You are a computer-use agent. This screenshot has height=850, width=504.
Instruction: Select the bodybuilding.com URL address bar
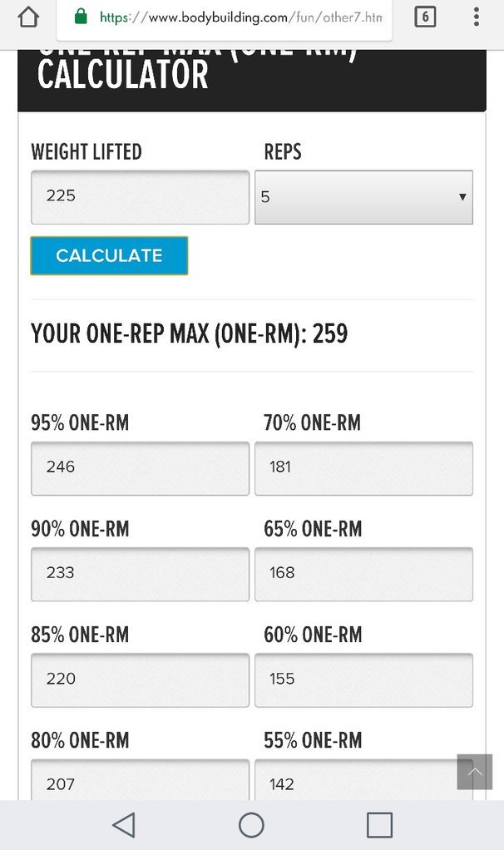pyautogui.click(x=225, y=17)
